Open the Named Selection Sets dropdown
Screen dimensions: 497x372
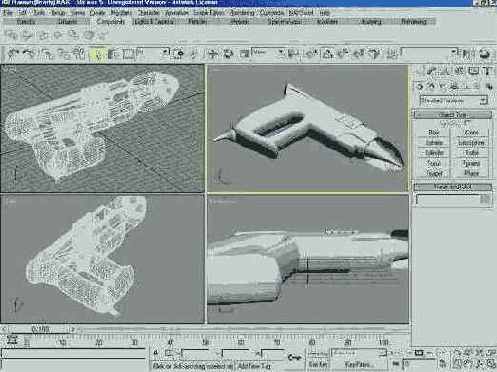point(429,52)
